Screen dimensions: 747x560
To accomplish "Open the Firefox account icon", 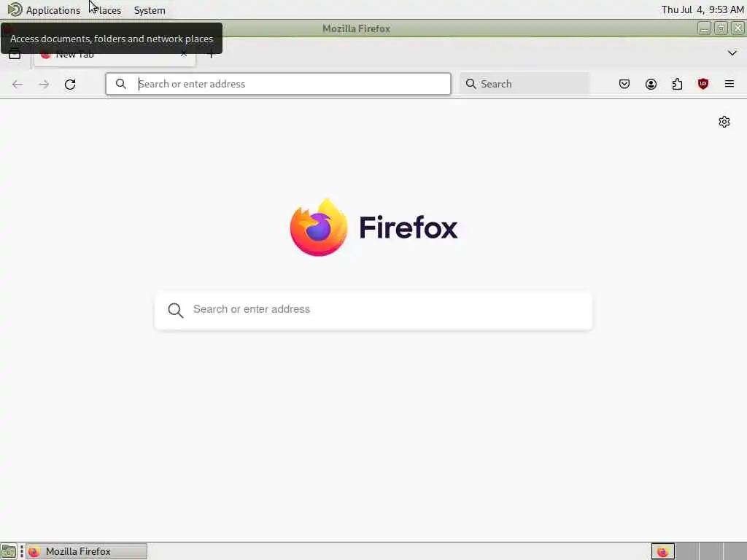I will (651, 85).
